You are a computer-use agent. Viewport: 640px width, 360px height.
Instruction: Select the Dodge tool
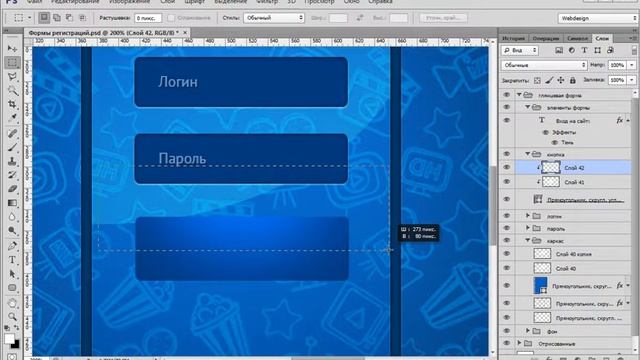point(12,231)
